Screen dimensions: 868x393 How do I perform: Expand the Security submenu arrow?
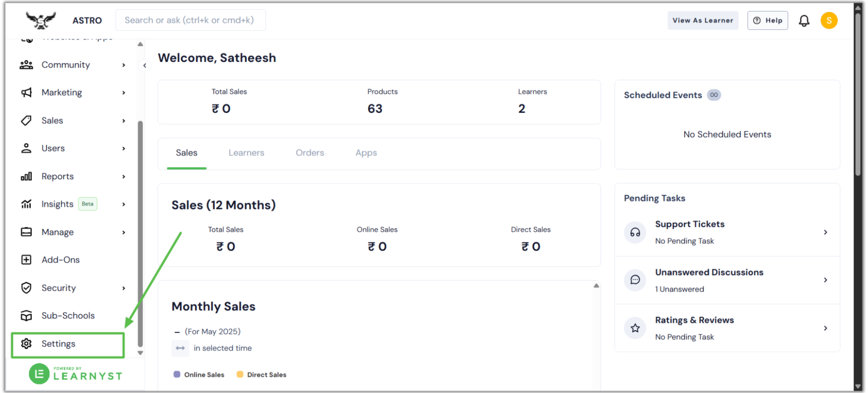124,288
